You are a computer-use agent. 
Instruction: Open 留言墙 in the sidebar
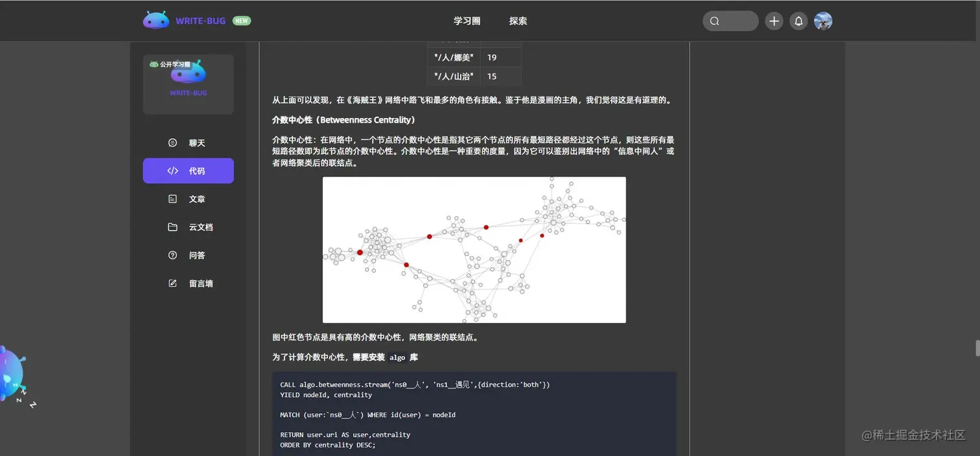[x=188, y=283]
